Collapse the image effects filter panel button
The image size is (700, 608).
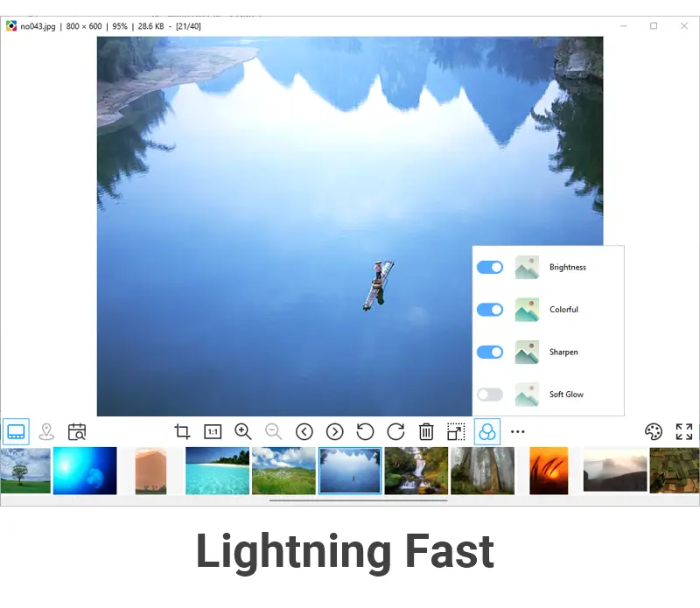point(487,431)
